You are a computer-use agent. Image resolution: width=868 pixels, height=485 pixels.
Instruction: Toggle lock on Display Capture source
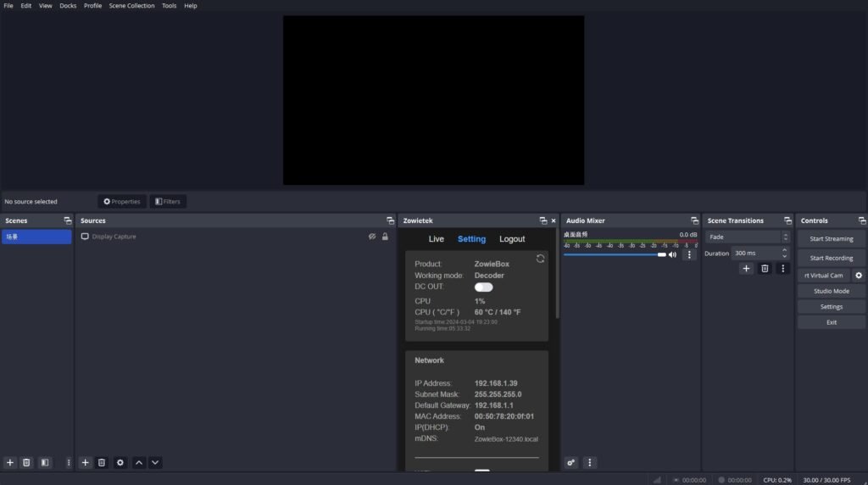(x=385, y=237)
